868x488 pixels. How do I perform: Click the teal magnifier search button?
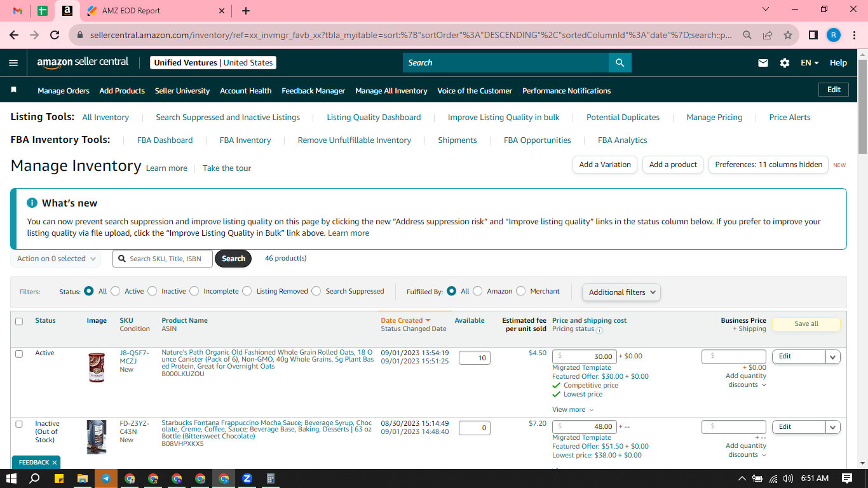point(620,63)
